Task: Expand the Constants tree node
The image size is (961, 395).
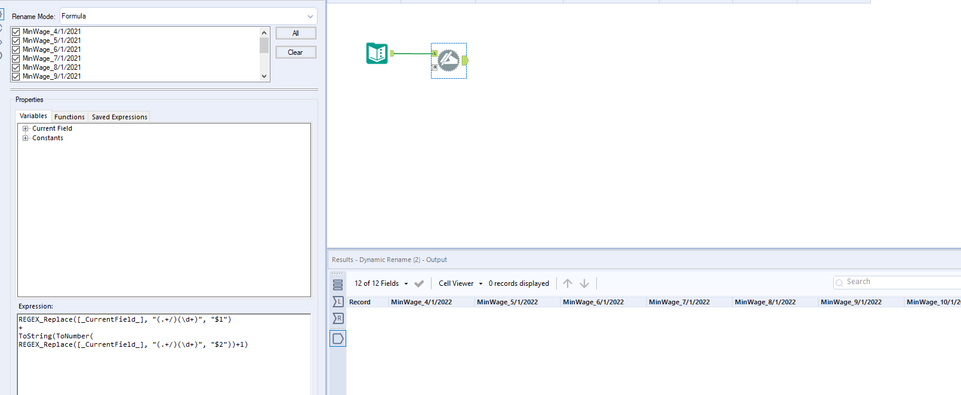Action: pyautogui.click(x=26, y=138)
